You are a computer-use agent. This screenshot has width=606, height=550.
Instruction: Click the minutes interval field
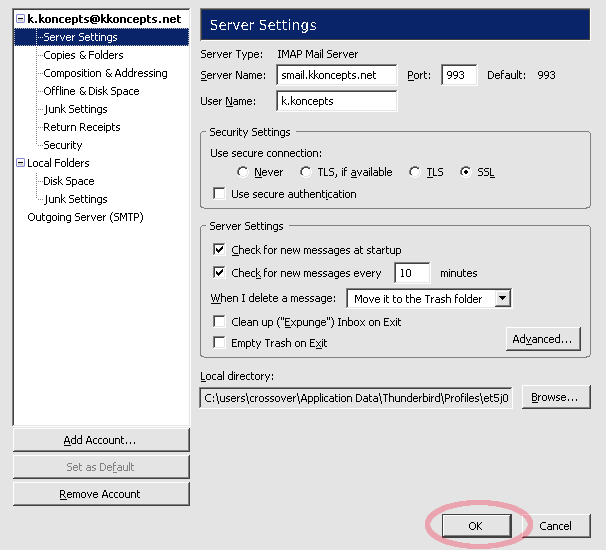coord(412,273)
